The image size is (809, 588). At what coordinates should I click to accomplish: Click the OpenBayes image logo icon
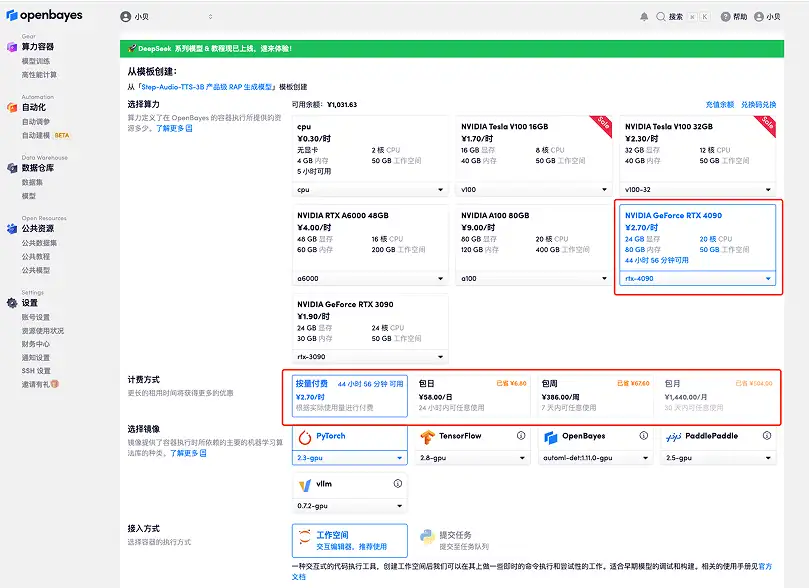551,437
